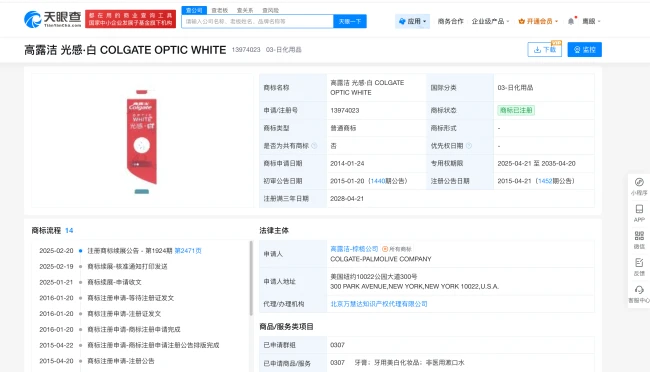Viewport: 650px width, 372px height.
Task: Click the 所有商标 badge next to applicant
Action: [x=397, y=249]
